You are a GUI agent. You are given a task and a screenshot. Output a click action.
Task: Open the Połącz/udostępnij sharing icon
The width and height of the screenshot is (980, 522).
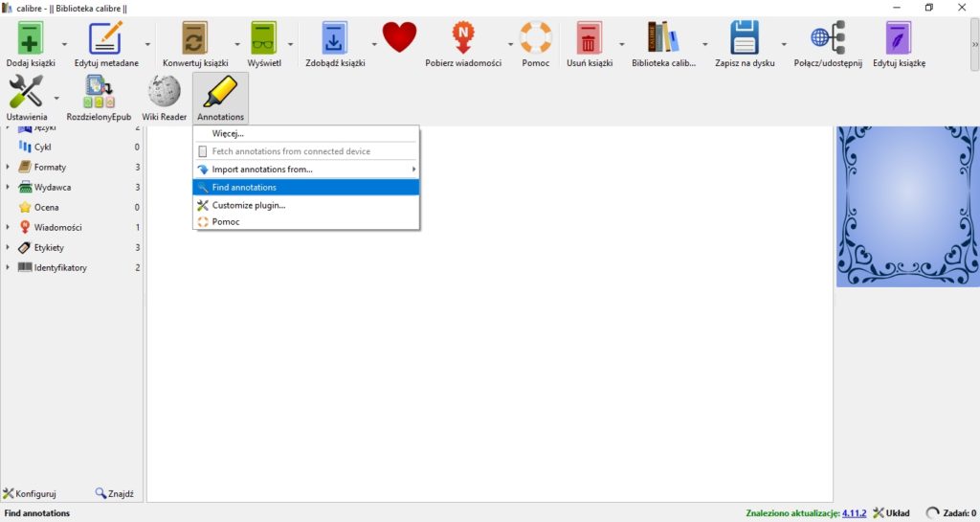[x=828, y=37]
